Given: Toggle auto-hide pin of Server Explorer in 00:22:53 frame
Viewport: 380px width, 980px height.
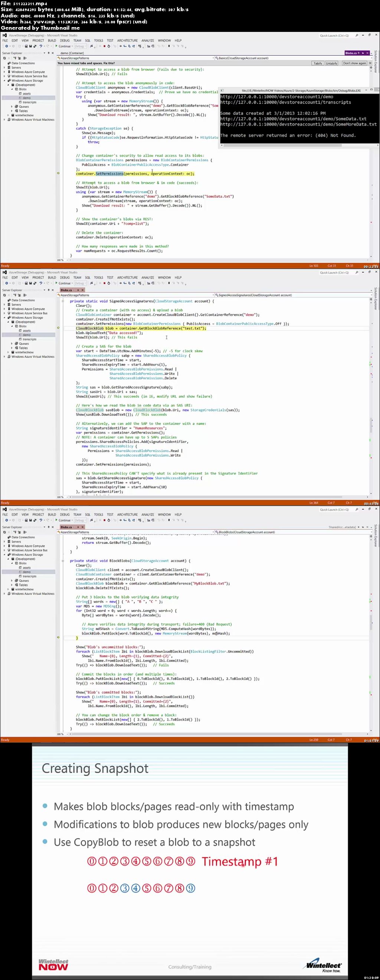Looking at the screenshot, I should [48, 53].
